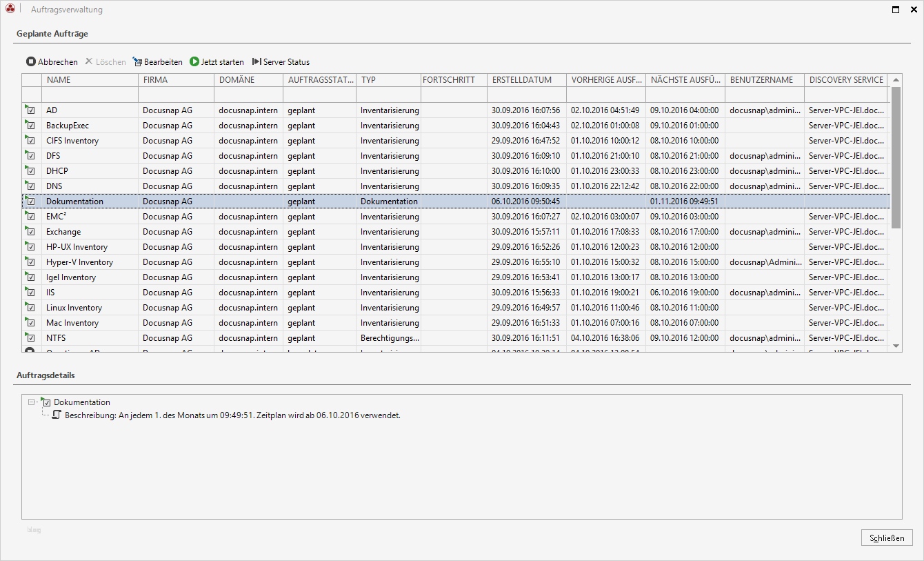Click the Löschen toolbar button
The height and width of the screenshot is (561, 924).
(x=106, y=62)
